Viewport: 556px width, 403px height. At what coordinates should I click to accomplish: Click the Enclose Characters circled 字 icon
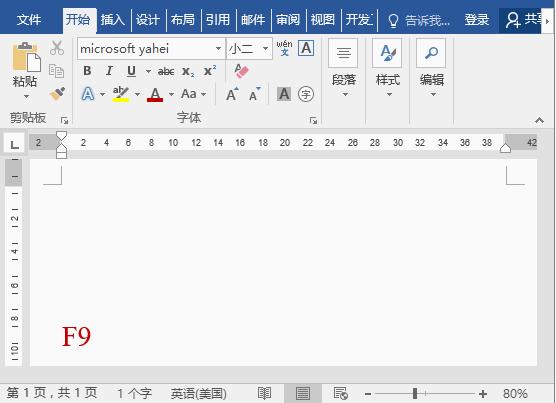point(306,94)
